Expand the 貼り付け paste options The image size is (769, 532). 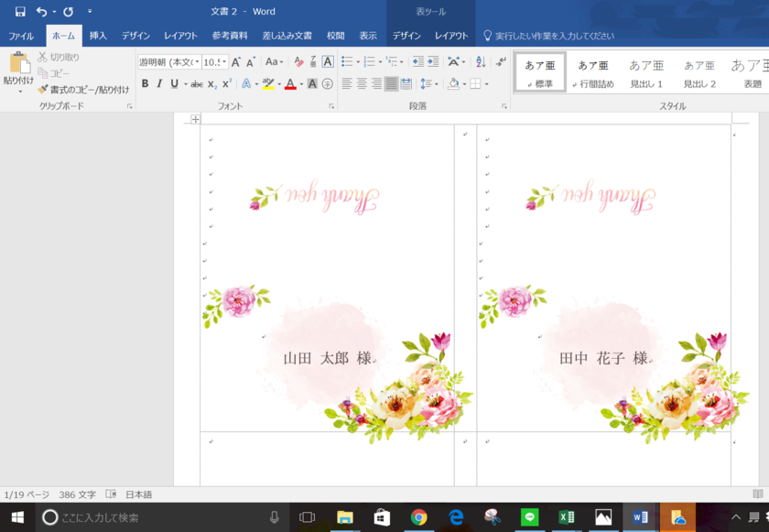[x=18, y=92]
